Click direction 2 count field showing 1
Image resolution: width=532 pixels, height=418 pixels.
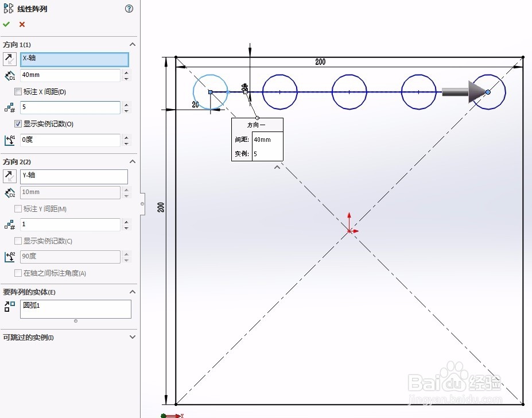70,225
